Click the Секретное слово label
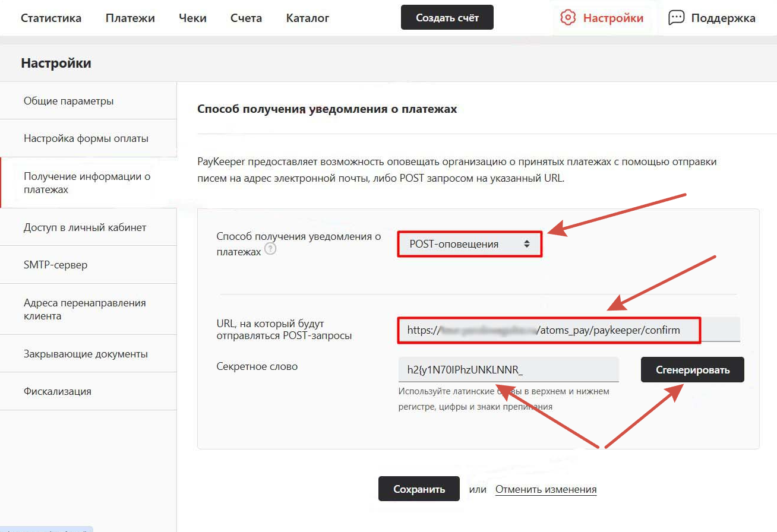 [257, 366]
